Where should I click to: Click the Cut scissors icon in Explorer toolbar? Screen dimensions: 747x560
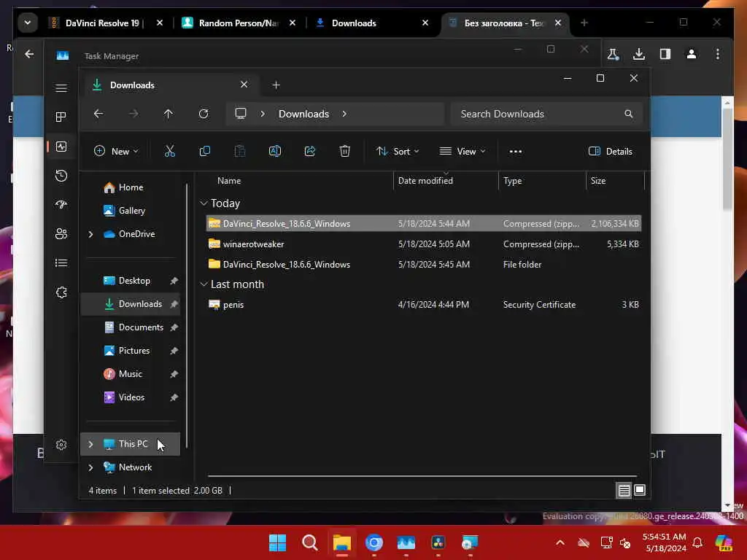coord(169,152)
